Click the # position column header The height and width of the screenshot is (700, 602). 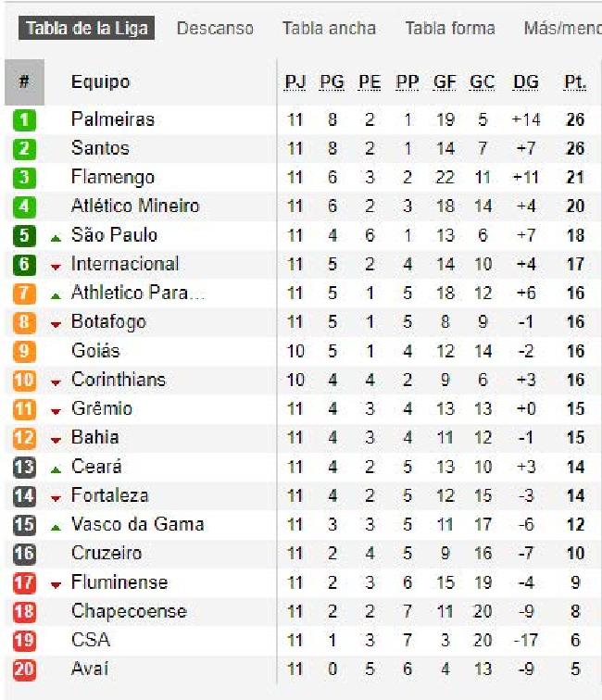click(24, 82)
